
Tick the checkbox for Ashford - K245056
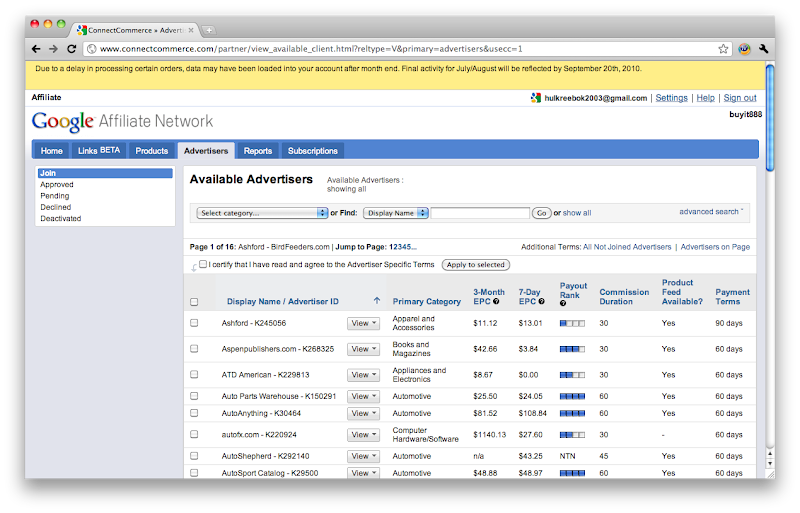(194, 323)
